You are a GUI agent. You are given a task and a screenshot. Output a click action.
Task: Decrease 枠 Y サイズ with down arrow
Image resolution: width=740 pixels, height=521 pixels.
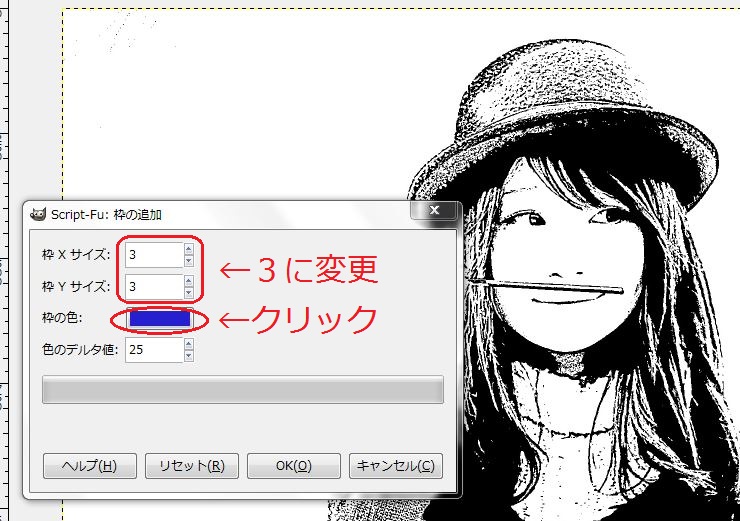(189, 293)
